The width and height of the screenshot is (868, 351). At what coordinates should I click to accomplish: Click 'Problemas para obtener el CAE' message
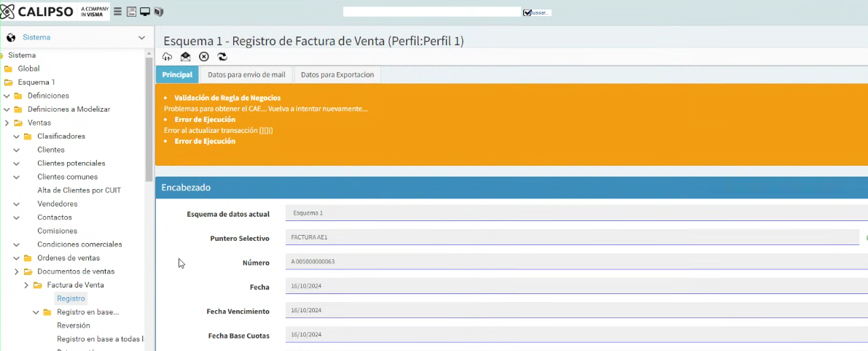click(x=266, y=109)
